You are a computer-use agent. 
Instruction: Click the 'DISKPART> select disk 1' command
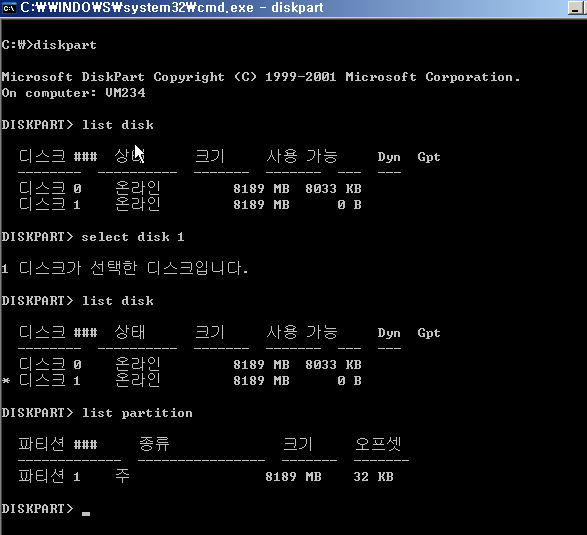point(93,237)
